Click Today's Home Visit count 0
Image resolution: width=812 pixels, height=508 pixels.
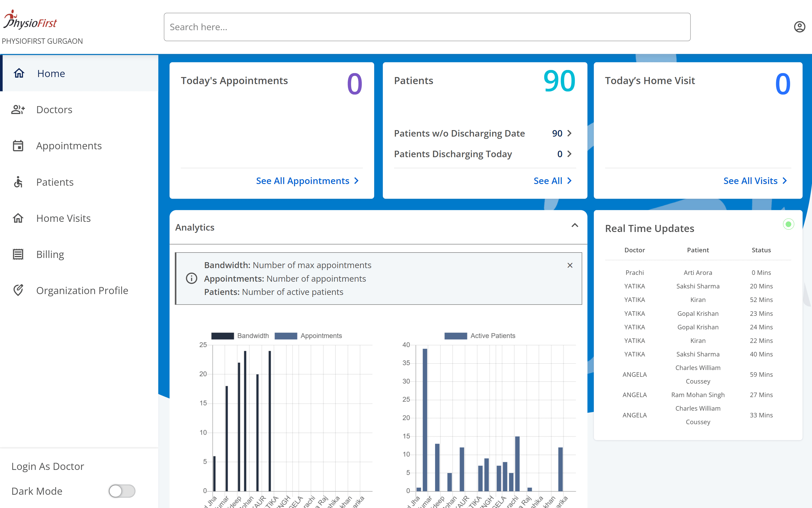pyautogui.click(x=783, y=84)
